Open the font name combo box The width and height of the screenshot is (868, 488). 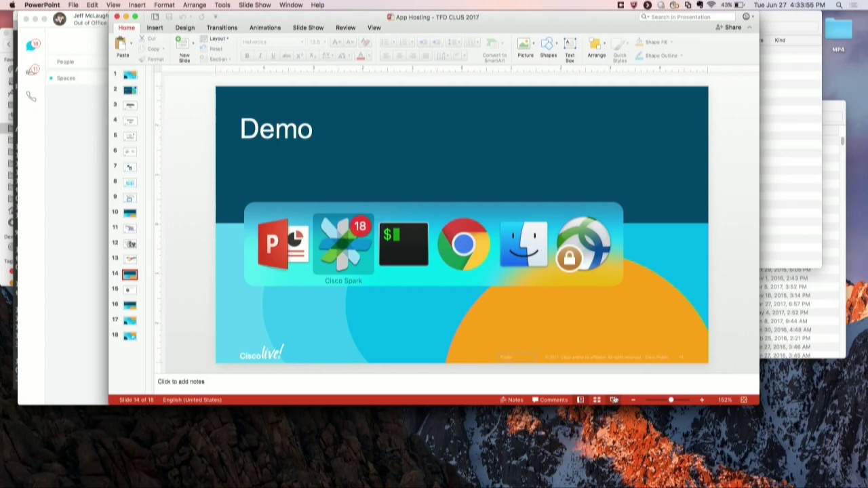pyautogui.click(x=273, y=42)
